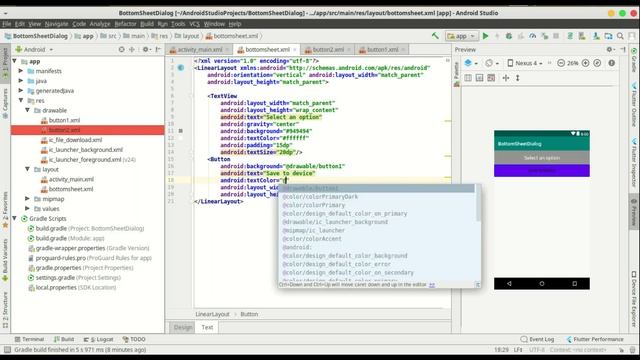Click the Make Project hammer icon

pyautogui.click(x=436, y=36)
